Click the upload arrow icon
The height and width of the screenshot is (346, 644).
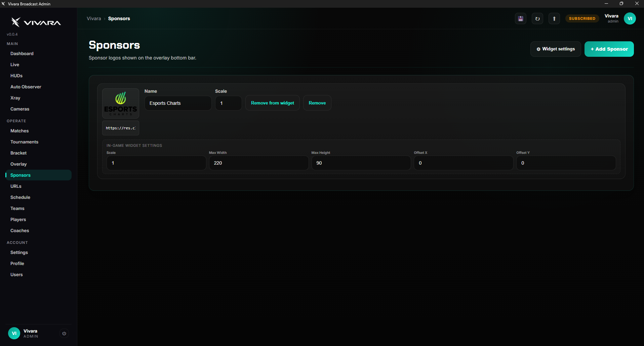554,18
